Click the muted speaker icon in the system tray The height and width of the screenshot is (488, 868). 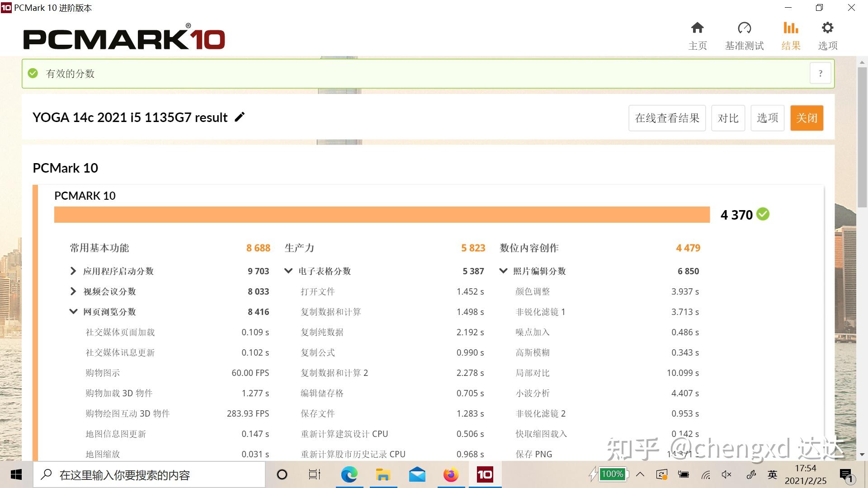point(726,474)
